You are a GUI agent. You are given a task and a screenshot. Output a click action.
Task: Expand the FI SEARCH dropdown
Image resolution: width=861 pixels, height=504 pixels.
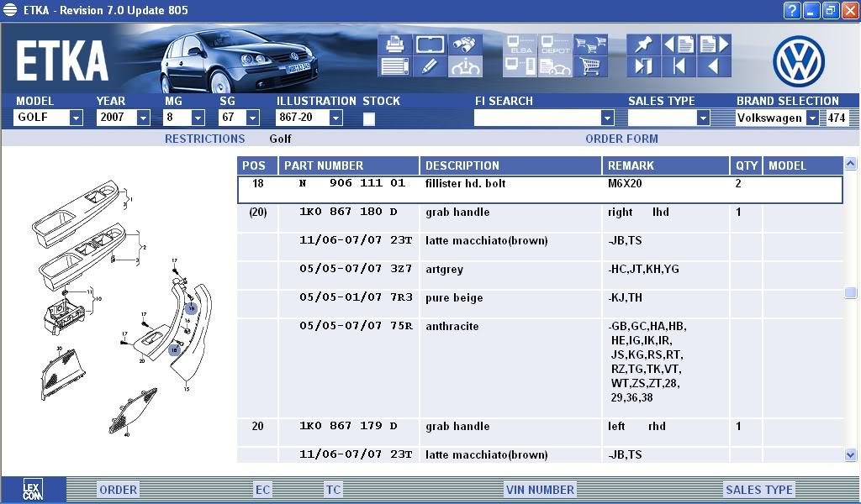point(607,118)
